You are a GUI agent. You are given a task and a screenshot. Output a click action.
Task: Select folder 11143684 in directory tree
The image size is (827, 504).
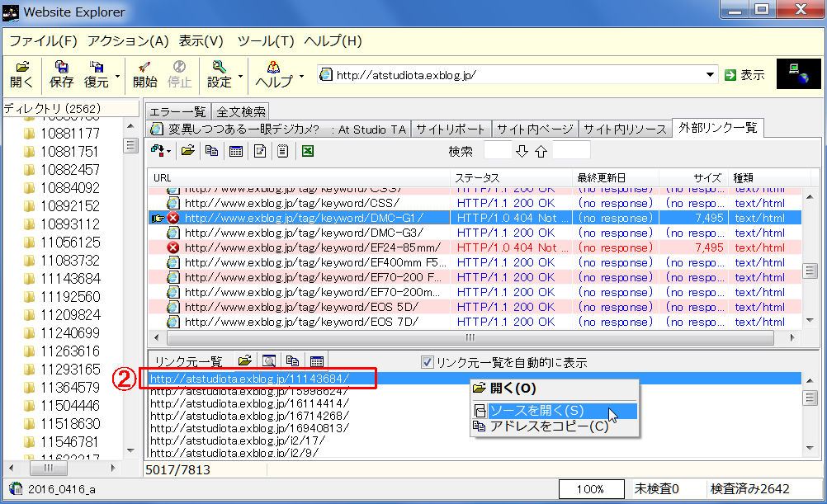coord(70,278)
